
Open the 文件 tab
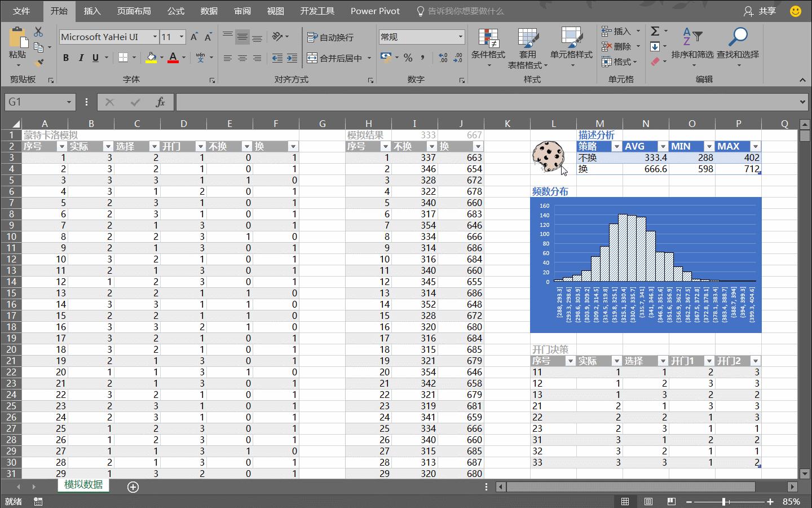coord(21,11)
